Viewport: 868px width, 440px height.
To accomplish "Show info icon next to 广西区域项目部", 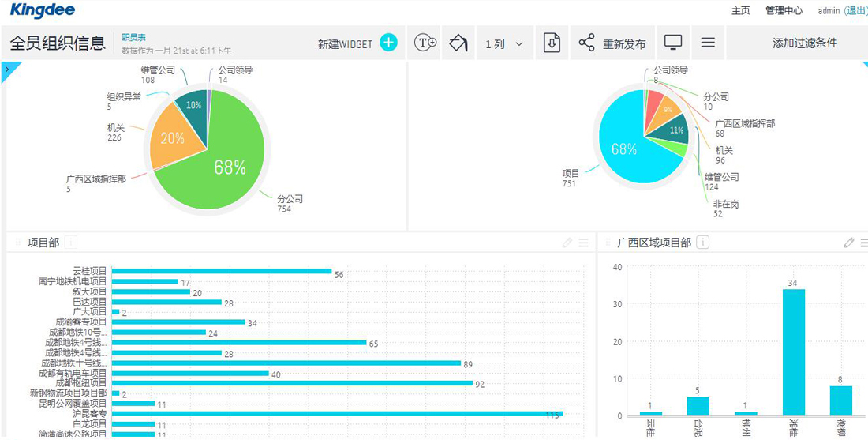I will [x=702, y=243].
